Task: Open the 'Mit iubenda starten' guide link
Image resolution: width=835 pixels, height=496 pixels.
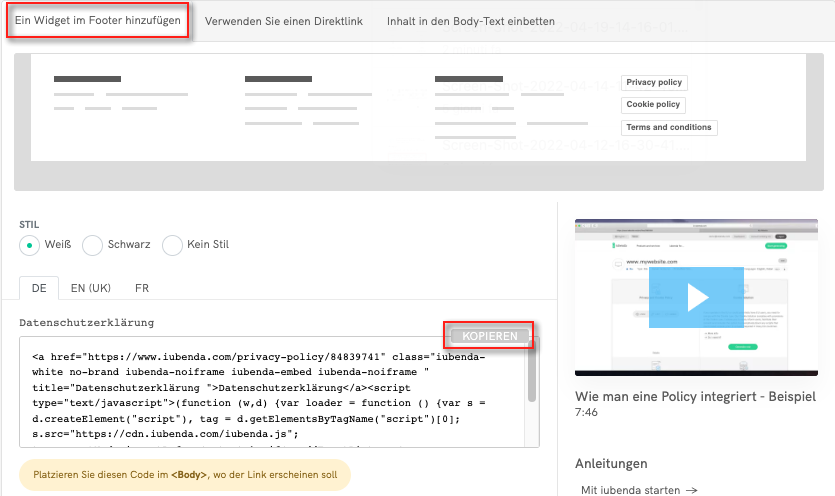Action: coord(638,490)
